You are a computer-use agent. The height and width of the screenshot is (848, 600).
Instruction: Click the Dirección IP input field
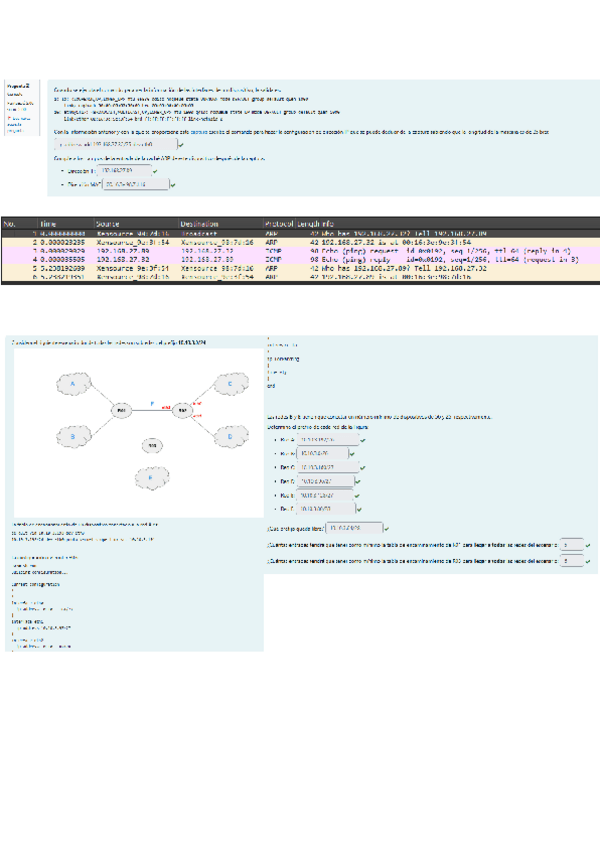(x=124, y=171)
